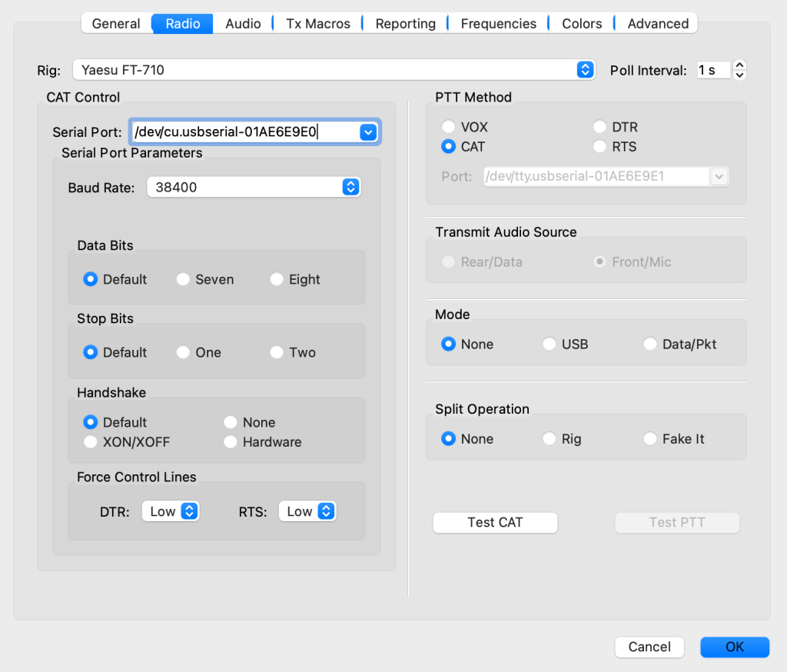
Task: Expand the Serial Port combo box arrow
Action: coord(368,132)
